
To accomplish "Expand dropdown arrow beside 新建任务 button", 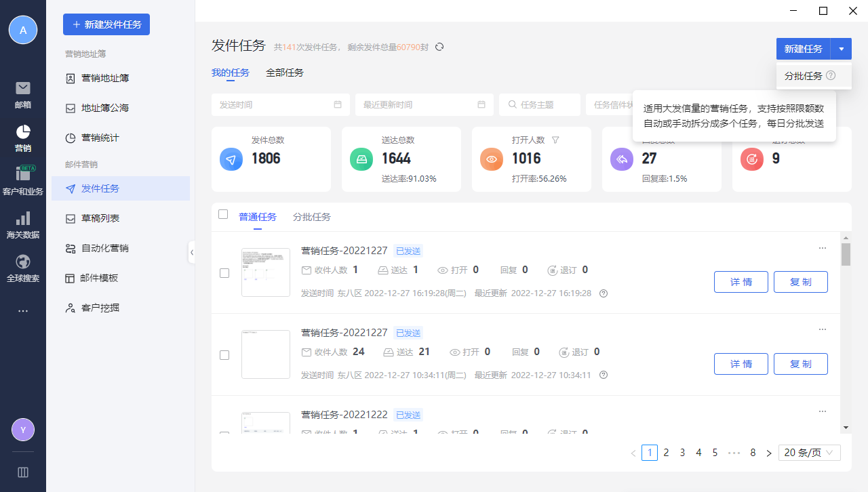I will point(841,49).
